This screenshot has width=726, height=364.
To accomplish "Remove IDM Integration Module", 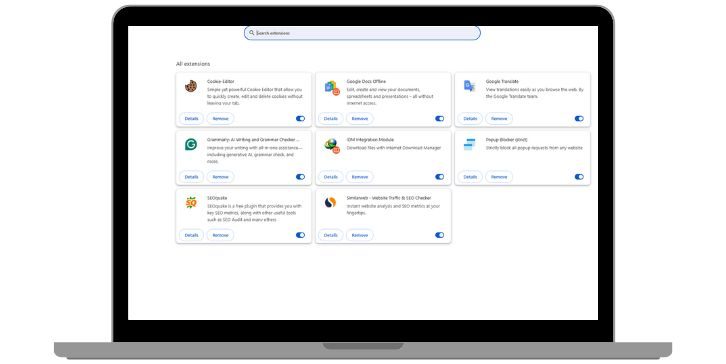I will [360, 177].
